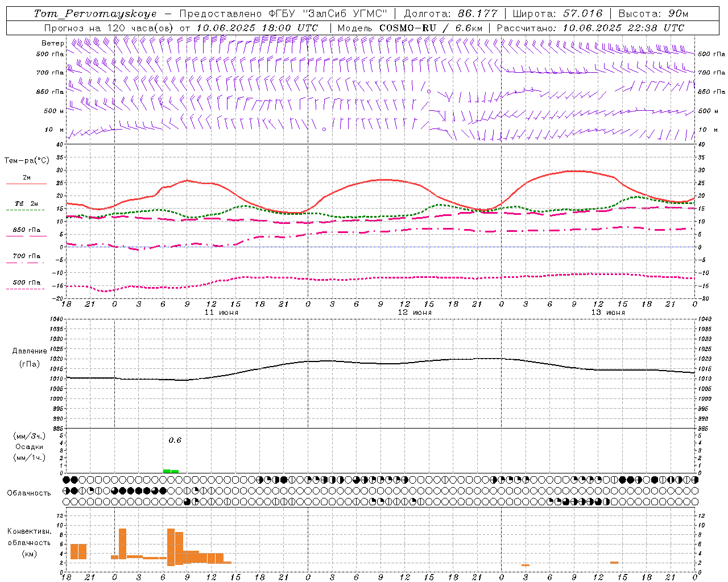Select the longitude value 86.177
This screenshot has width=728, height=582.
click(478, 14)
